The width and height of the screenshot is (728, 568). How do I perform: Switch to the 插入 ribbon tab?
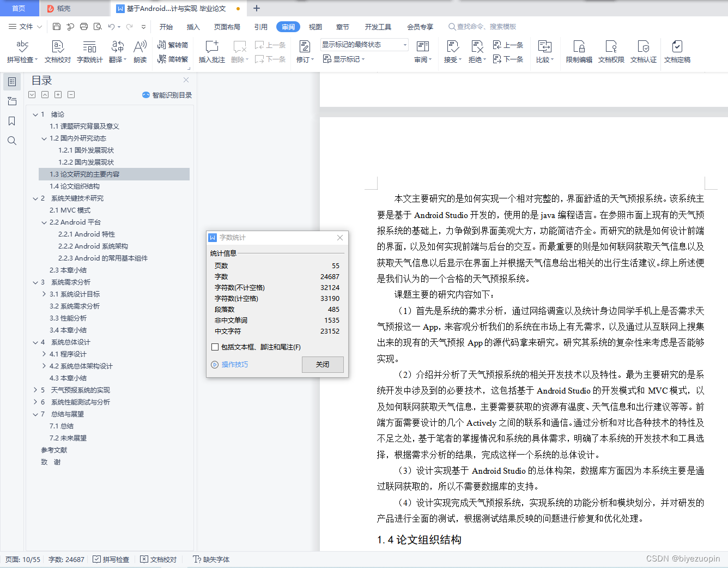coord(193,27)
